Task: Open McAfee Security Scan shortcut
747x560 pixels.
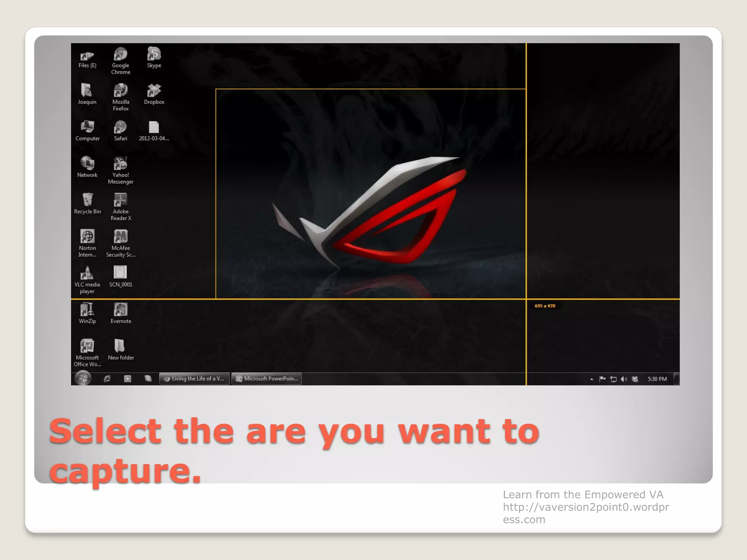Action: [121, 244]
